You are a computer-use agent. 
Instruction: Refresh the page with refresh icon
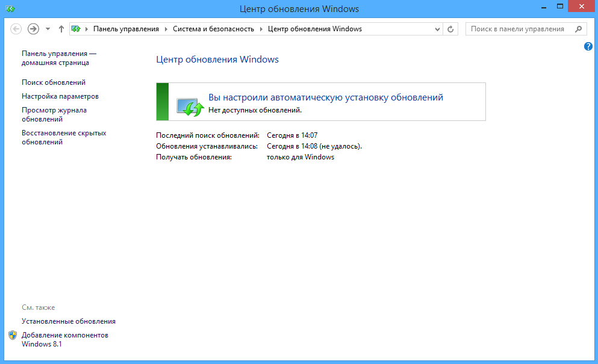pyautogui.click(x=450, y=29)
